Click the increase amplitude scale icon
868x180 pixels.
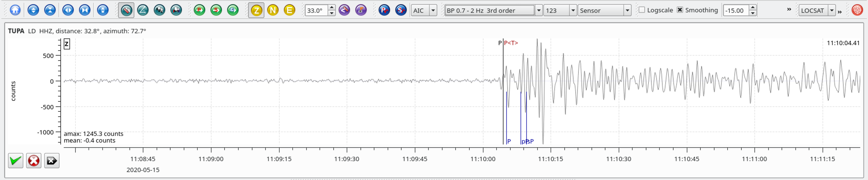click(x=33, y=10)
